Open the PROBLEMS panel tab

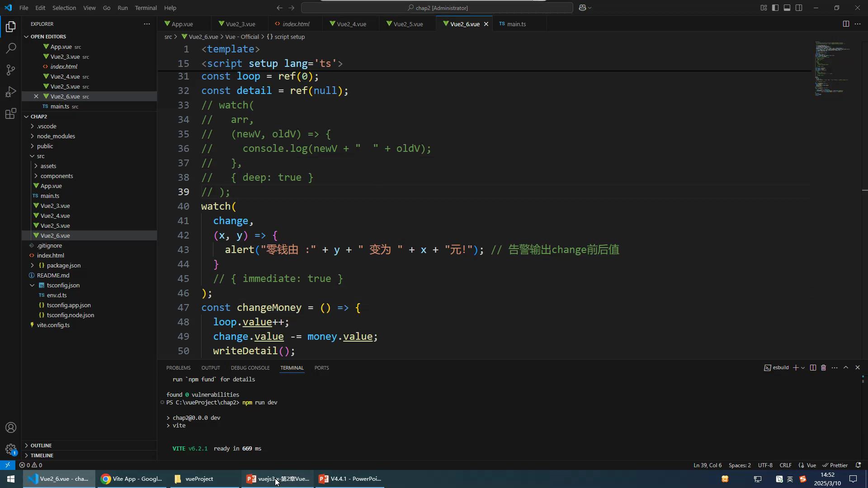click(178, 368)
